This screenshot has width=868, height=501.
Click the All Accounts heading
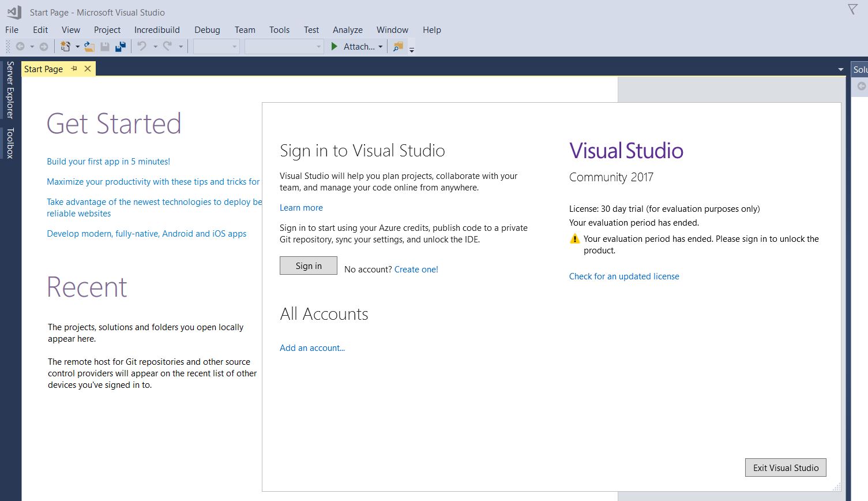point(324,314)
